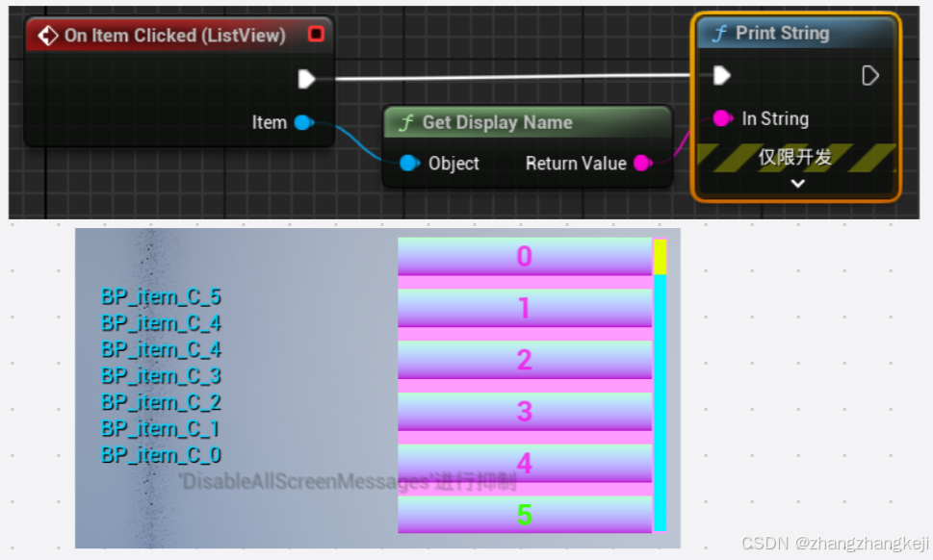The image size is (933, 560).
Task: Click the magenta Return Value output pin
Action: point(642,163)
